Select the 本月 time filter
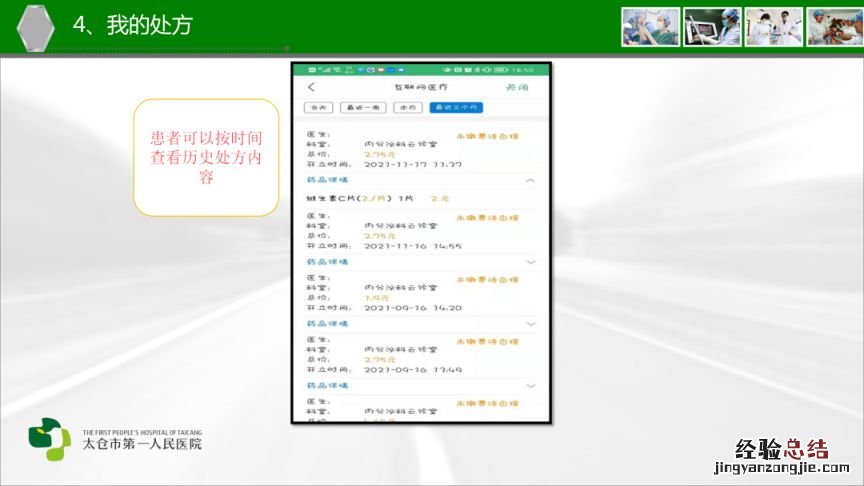This screenshot has width=864, height=486. point(408,107)
